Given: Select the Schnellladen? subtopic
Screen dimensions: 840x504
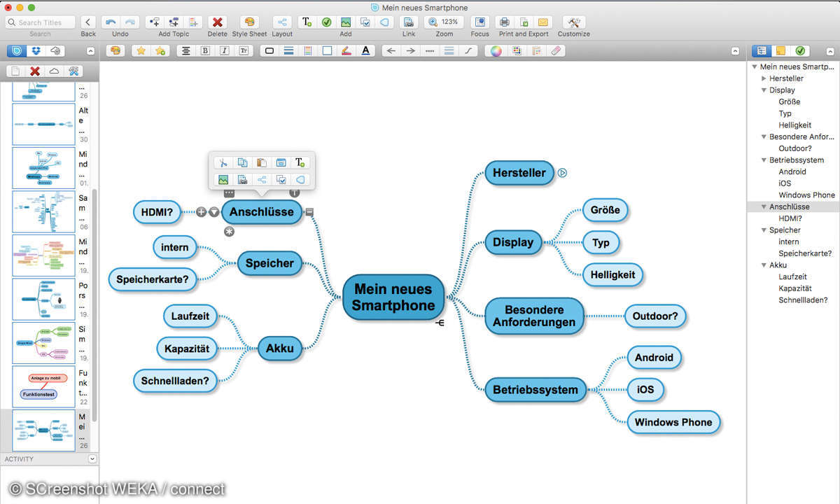Looking at the screenshot, I should (175, 381).
